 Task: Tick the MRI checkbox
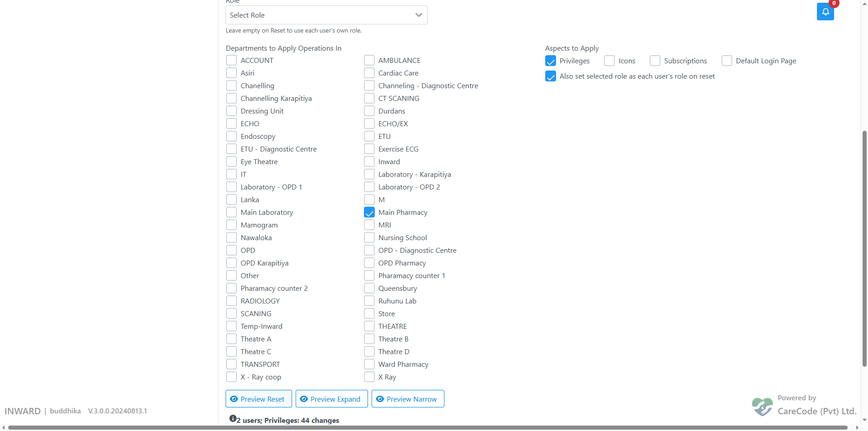pyautogui.click(x=369, y=225)
